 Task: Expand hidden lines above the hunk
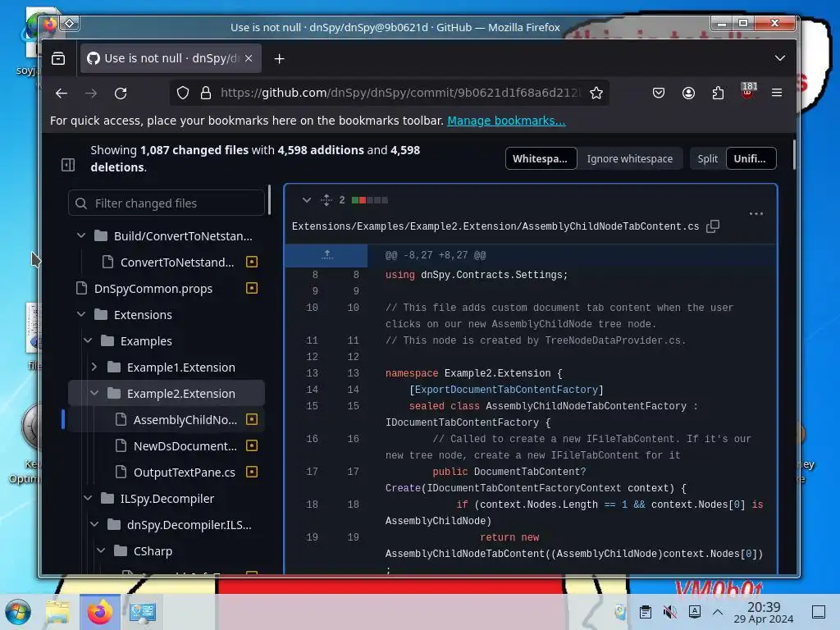pyautogui.click(x=326, y=256)
